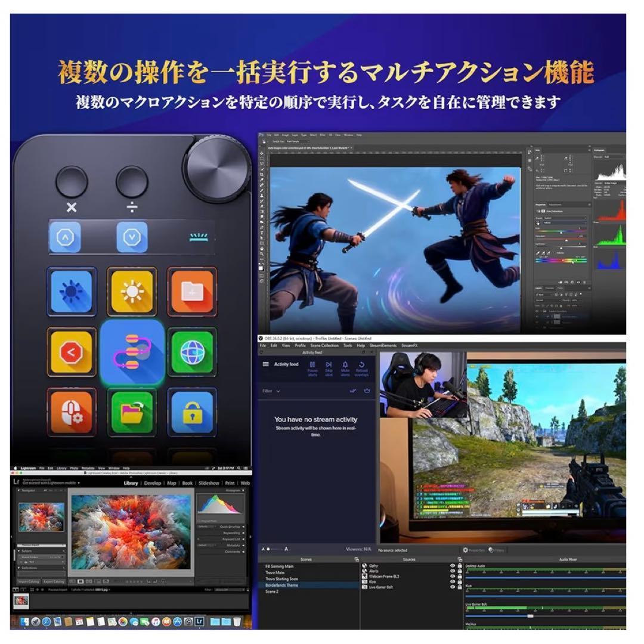Adjust activity feed text size slider

tap(274, 549)
